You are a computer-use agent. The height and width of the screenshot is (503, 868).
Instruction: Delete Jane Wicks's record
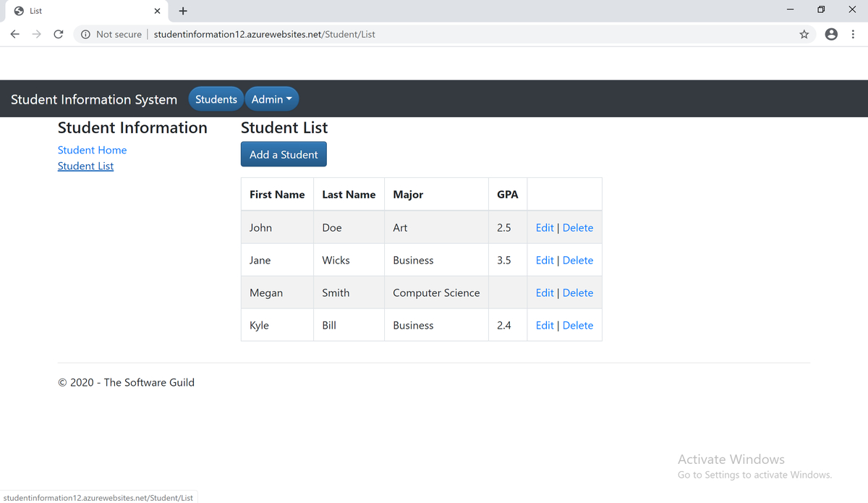(578, 260)
